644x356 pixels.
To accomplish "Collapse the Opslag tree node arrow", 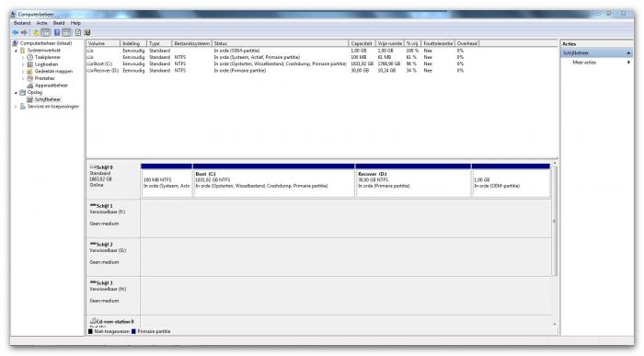I will 17,93.
